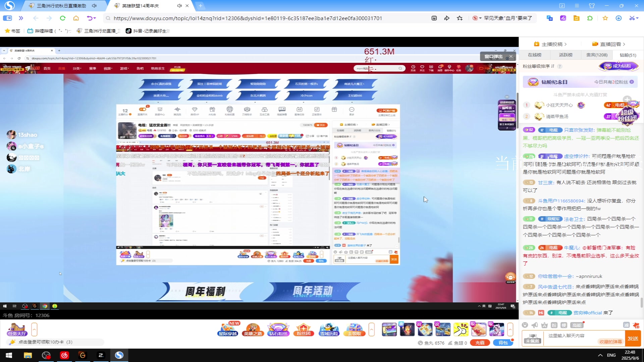Screen dimensions: 644x362
Task: Click the 成为钻粉 become diamond fan button
Action: tap(618, 66)
